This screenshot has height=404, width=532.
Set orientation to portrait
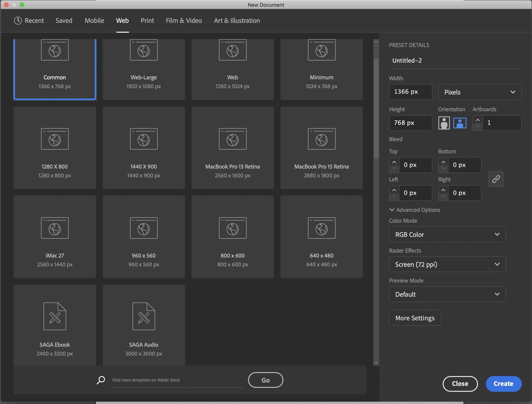(x=444, y=123)
